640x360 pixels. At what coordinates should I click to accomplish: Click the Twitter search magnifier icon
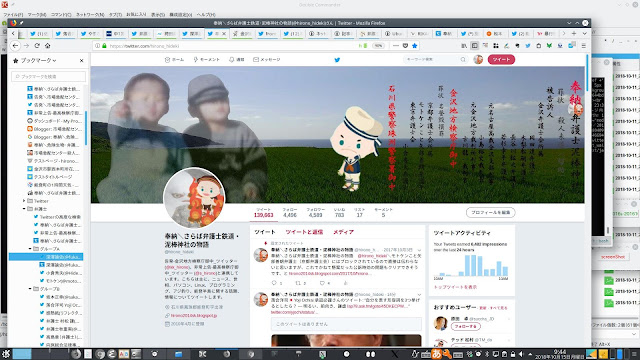(x=463, y=60)
